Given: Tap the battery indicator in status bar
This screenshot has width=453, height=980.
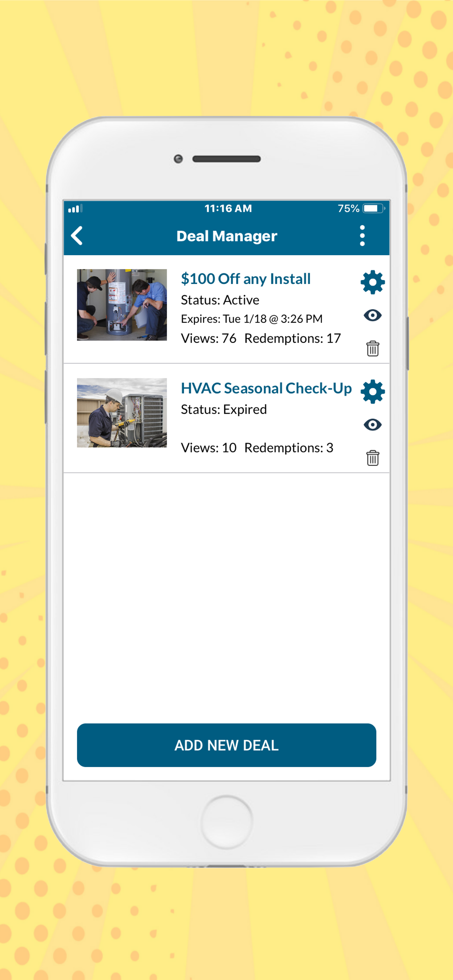Looking at the screenshot, I should pos(374,208).
